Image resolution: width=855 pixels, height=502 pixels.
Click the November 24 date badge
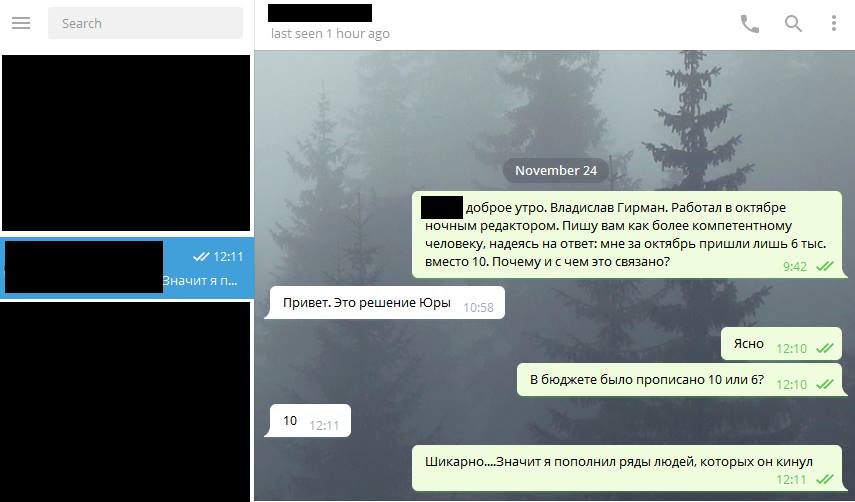[556, 171]
